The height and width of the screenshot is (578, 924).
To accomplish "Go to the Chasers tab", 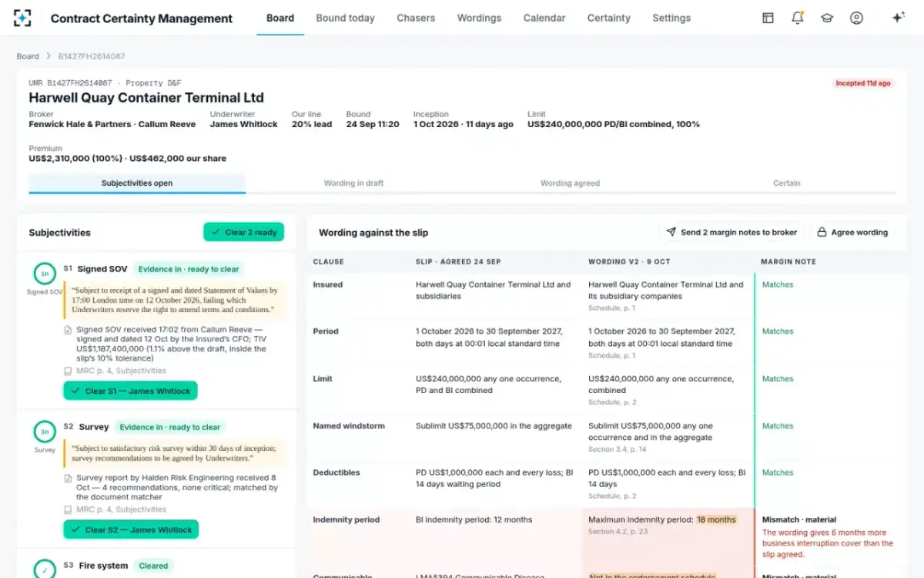I will [x=416, y=18].
